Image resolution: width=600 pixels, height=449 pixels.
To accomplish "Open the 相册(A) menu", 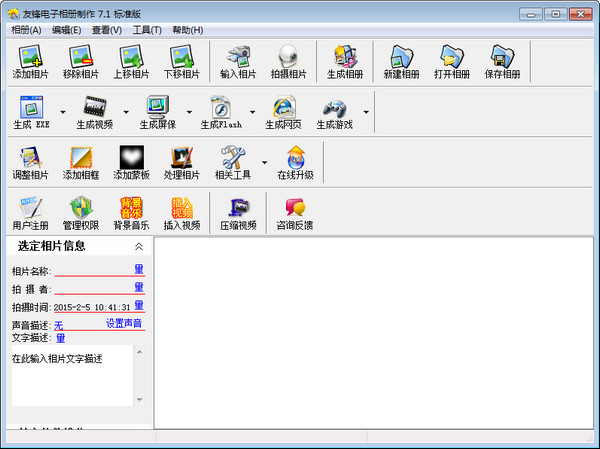I will tap(26, 30).
